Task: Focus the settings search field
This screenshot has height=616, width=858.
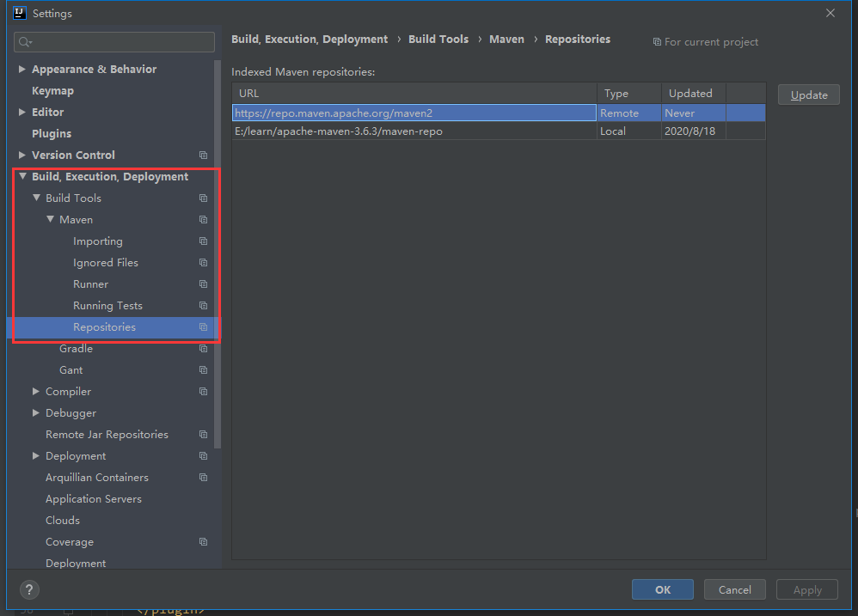Action: (x=114, y=42)
